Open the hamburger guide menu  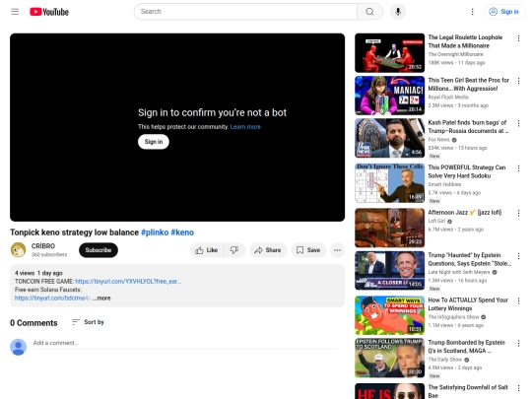click(15, 12)
